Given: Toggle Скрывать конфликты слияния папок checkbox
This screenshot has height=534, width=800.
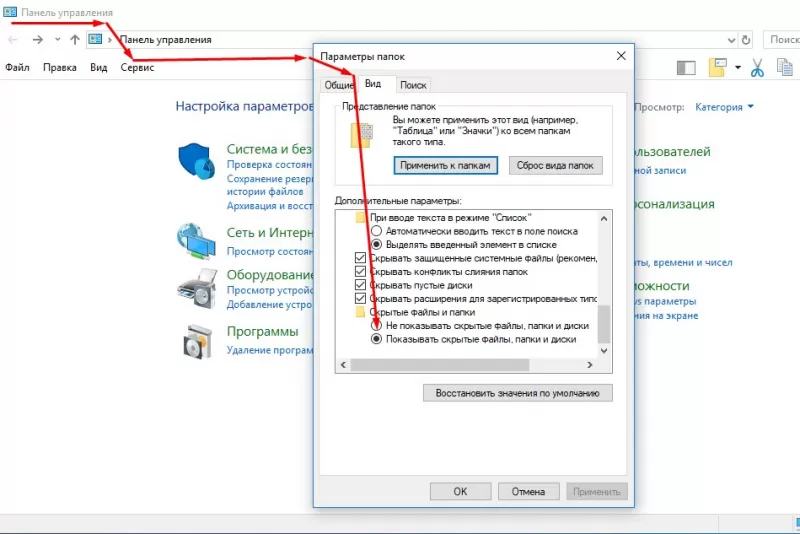Looking at the screenshot, I should (x=360, y=271).
